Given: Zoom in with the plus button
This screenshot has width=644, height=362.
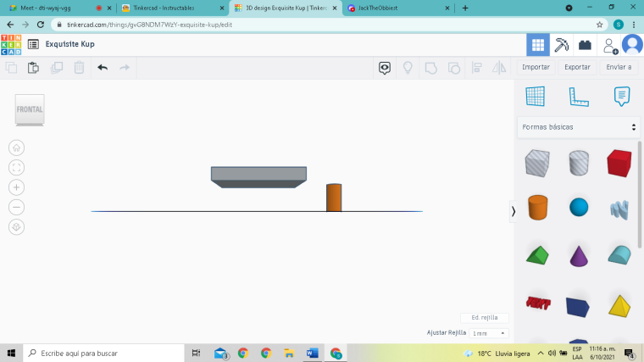Looking at the screenshot, I should click(x=16, y=187).
